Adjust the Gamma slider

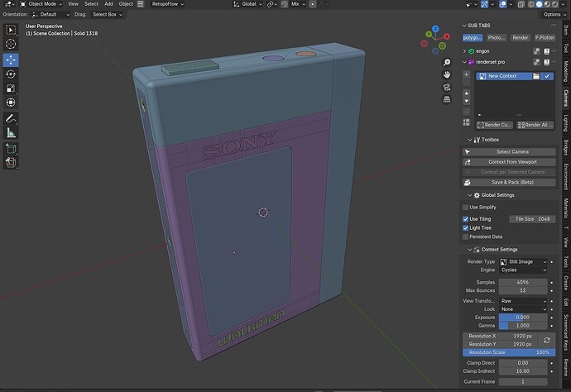523,325
